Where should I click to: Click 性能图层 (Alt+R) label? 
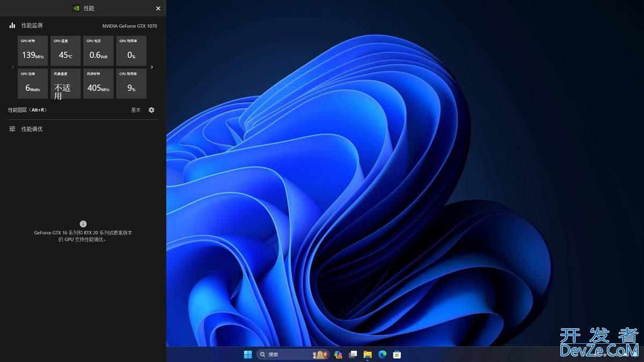coord(27,110)
